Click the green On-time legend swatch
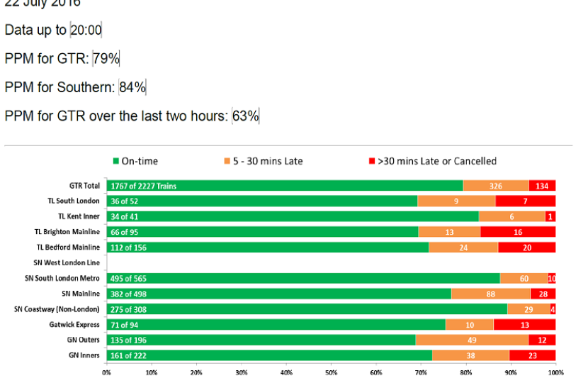The width and height of the screenshot is (588, 383). [115, 162]
